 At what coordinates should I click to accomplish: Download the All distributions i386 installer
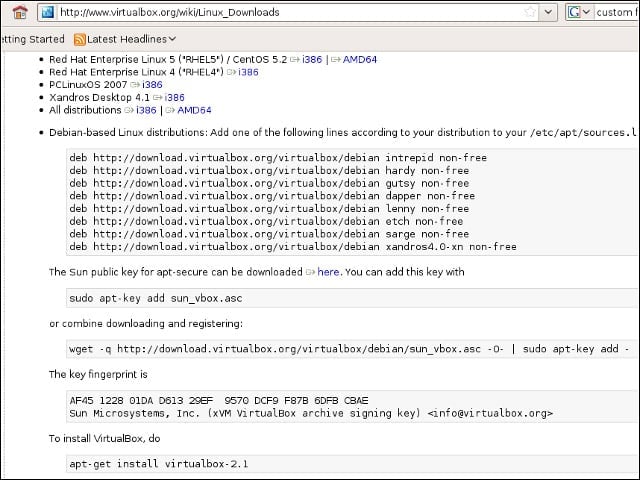pos(146,110)
